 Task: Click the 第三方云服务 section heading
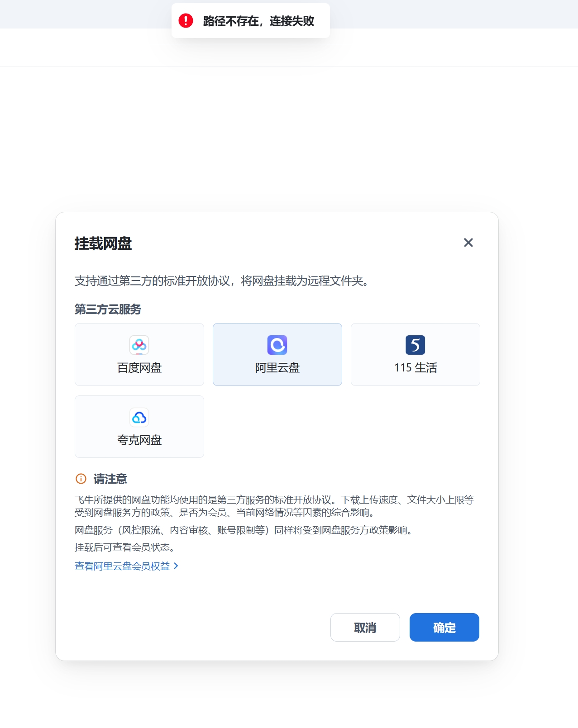(108, 309)
